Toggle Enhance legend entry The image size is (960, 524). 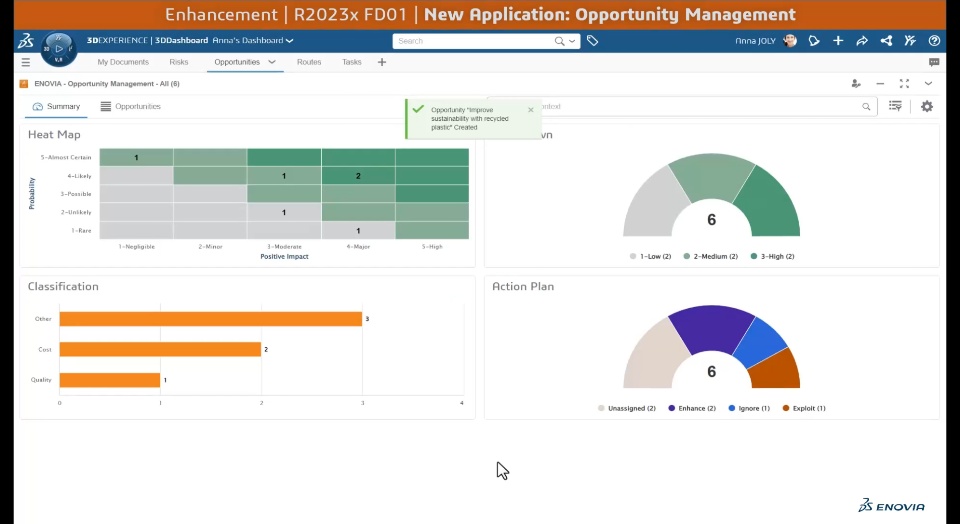pos(692,408)
